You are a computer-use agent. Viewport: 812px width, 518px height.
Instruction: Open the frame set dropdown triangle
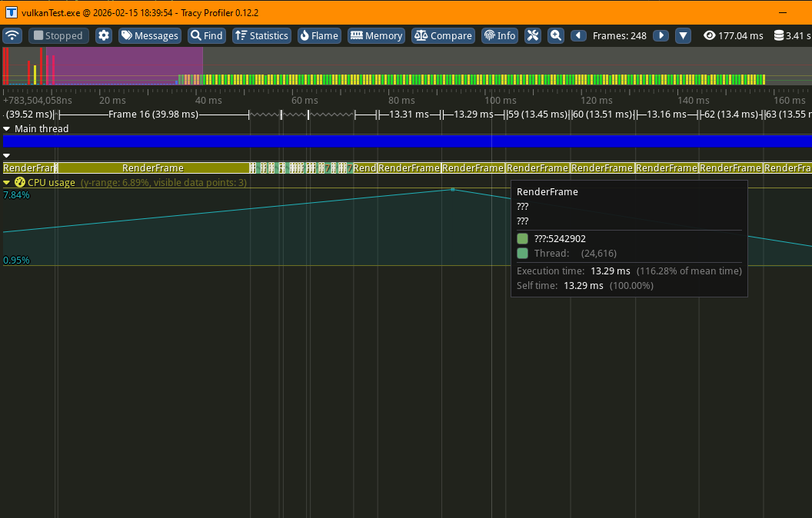tap(683, 35)
